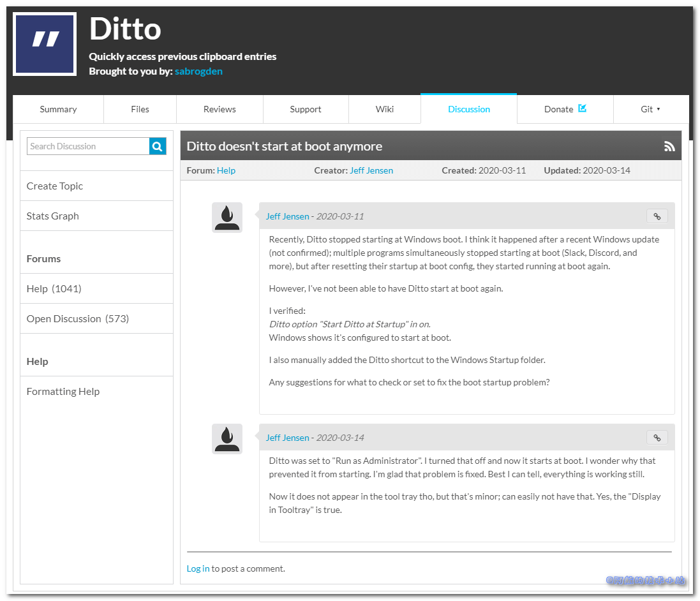The image size is (700, 601).
Task: Click the external link icon next to Donate
Action: click(583, 108)
